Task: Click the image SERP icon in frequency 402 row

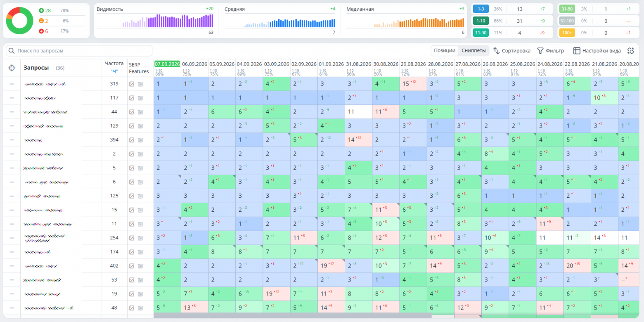Action: (132, 266)
